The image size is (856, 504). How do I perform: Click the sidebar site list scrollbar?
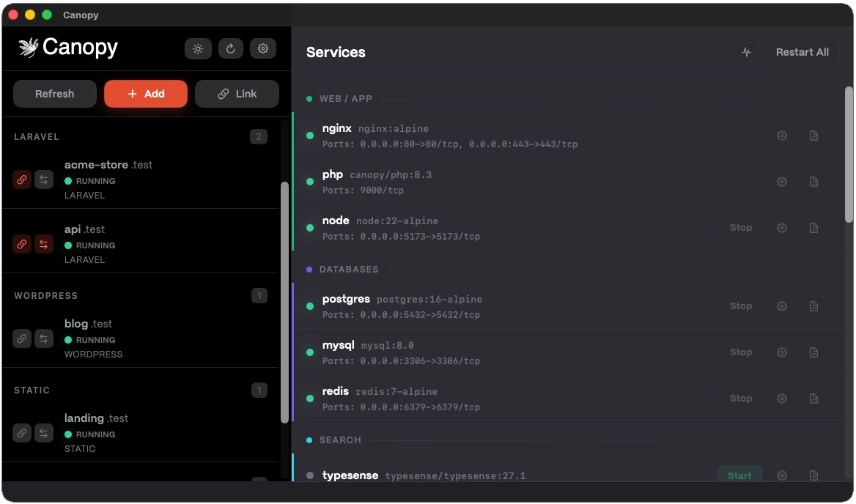pos(284,303)
